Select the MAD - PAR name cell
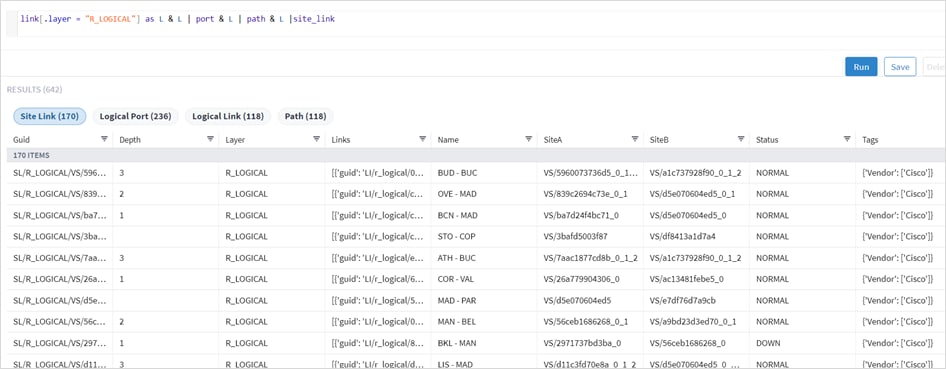This screenshot has height=369, width=946. tap(457, 300)
